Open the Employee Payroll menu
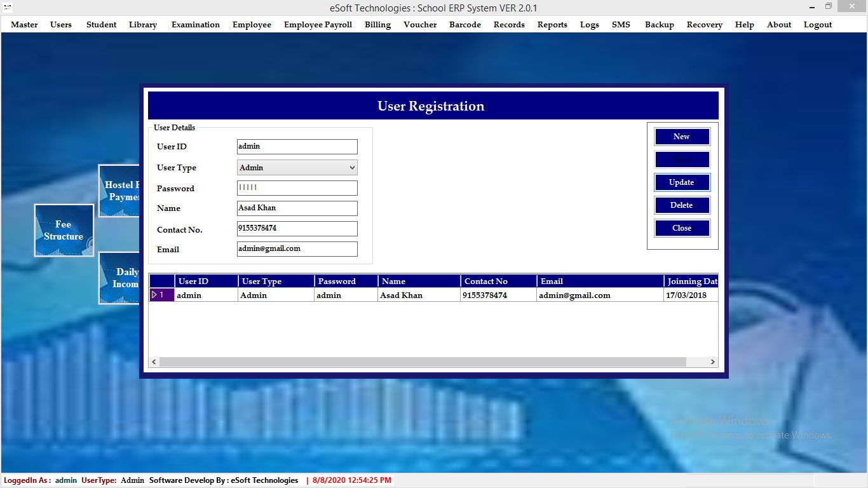Viewport: 868px width, 488px height. (x=318, y=25)
